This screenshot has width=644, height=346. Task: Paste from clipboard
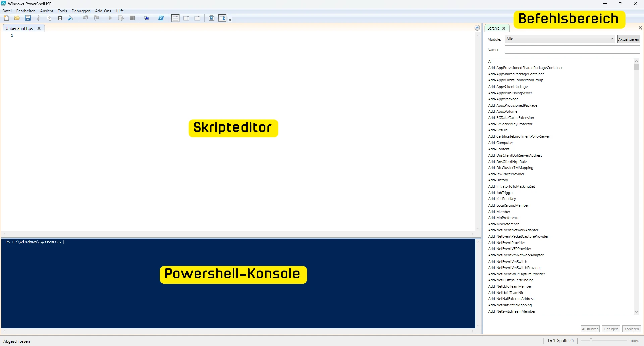60,18
